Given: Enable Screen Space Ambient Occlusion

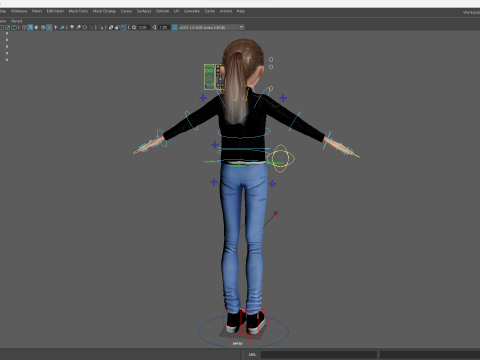Looking at the screenshot, I should click(72, 27).
